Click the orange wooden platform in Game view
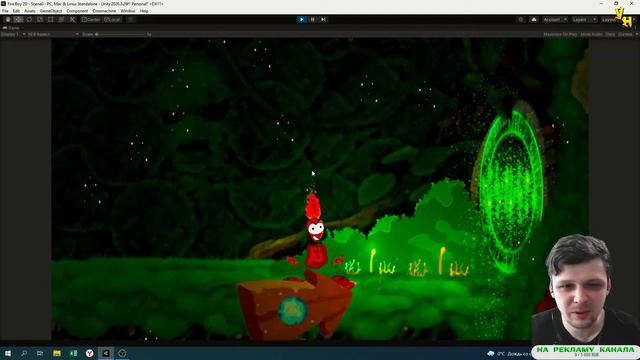 point(295,307)
